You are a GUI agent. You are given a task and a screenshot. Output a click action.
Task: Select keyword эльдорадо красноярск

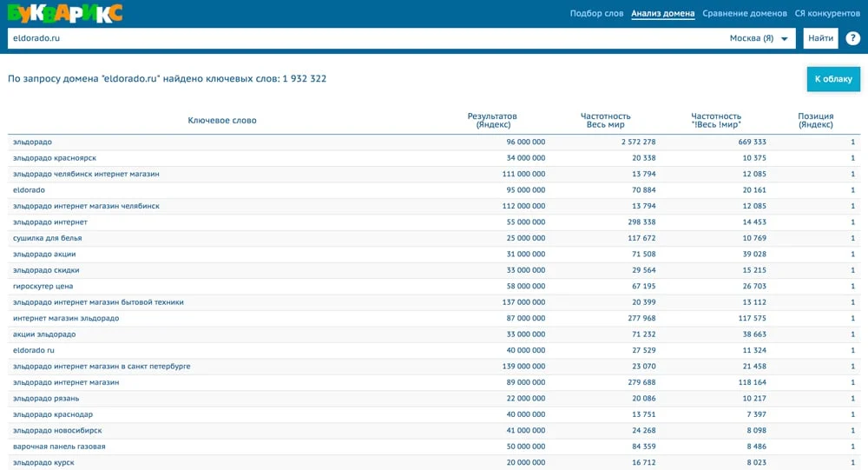(54, 158)
